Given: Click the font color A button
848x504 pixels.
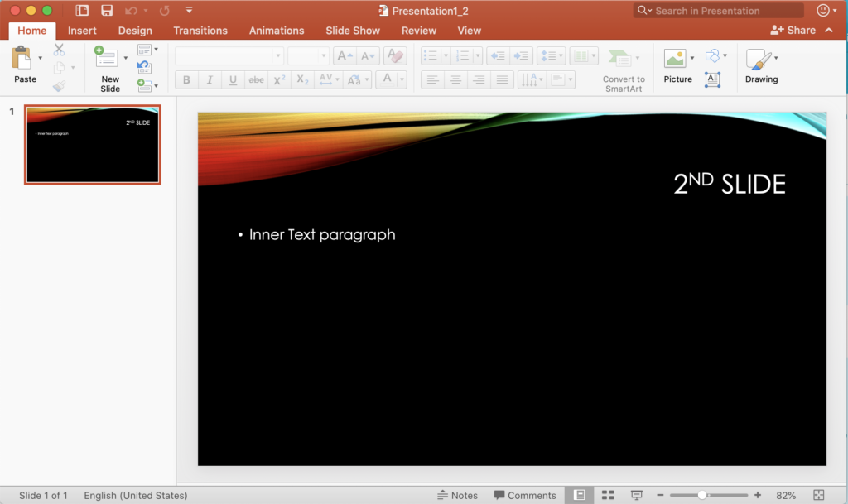Looking at the screenshot, I should coord(388,80).
